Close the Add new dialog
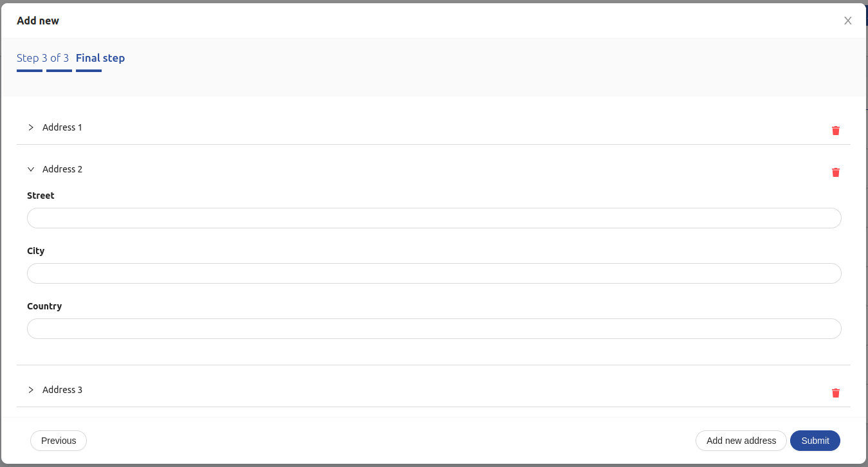Screen dimensions: 868x467 tap(848, 21)
